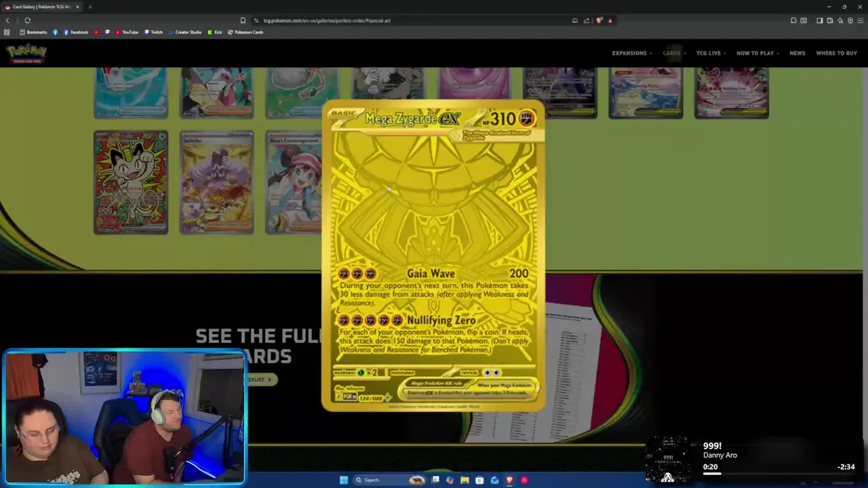Open the YouTube bookmark

coord(127,32)
